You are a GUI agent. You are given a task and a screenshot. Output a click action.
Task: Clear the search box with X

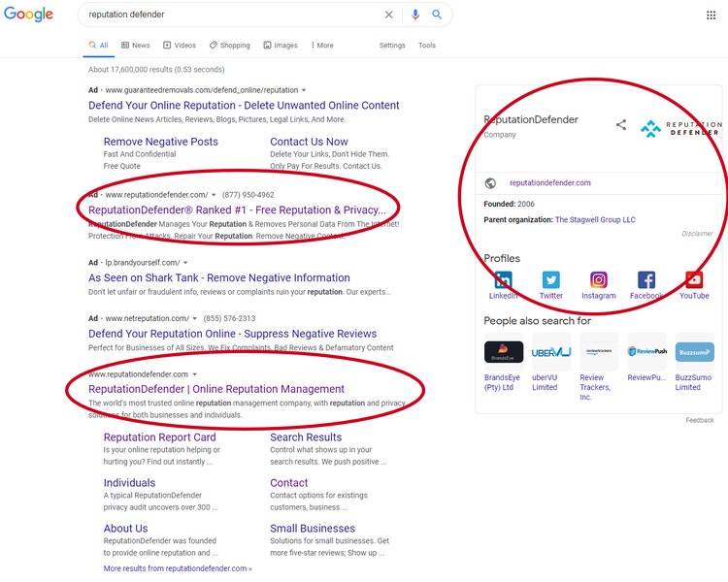[x=388, y=15]
